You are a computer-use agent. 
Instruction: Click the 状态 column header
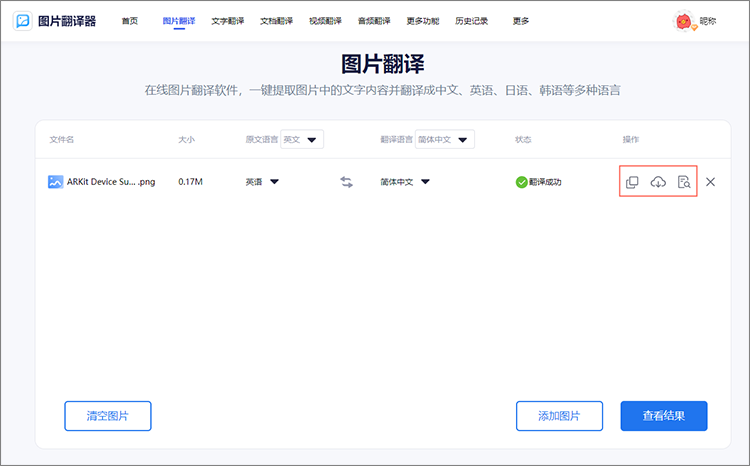523,139
